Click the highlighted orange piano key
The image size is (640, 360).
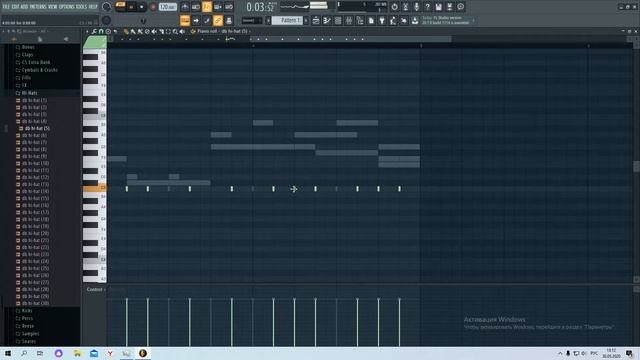(x=95, y=188)
